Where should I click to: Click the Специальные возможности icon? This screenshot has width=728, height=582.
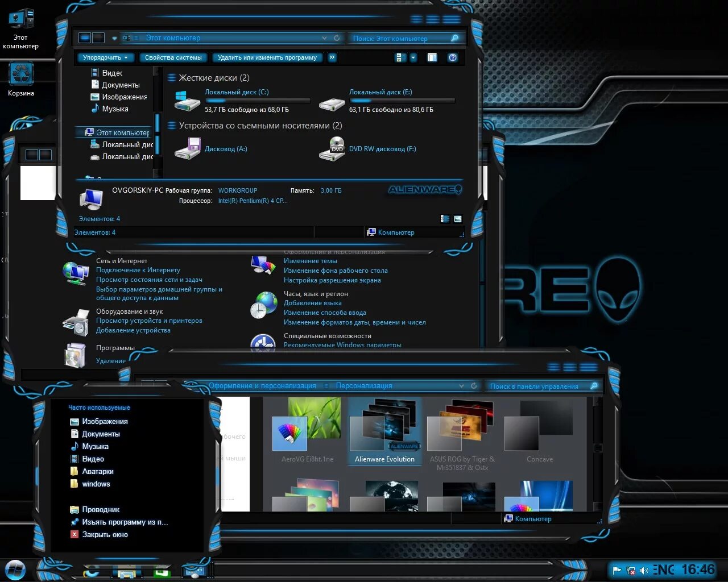pyautogui.click(x=263, y=343)
